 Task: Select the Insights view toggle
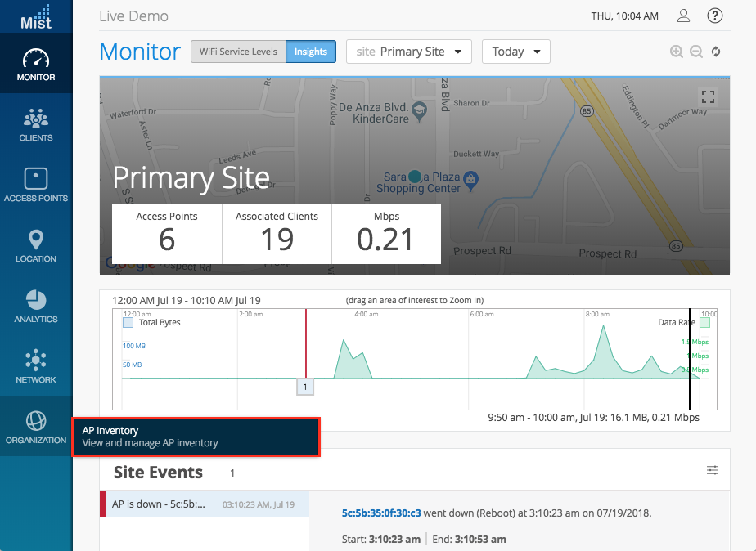[x=311, y=52]
